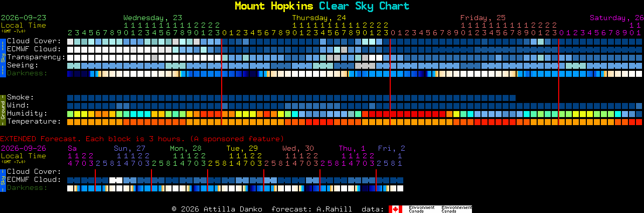Open the Temperature row label
This screenshot has width=644, height=213.
tap(34, 122)
